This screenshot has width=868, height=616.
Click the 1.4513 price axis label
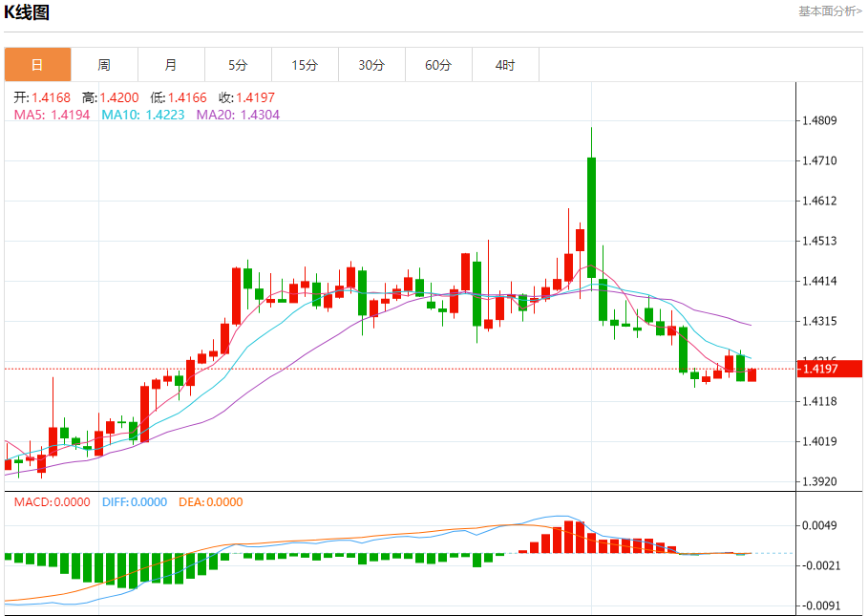pyautogui.click(x=819, y=241)
